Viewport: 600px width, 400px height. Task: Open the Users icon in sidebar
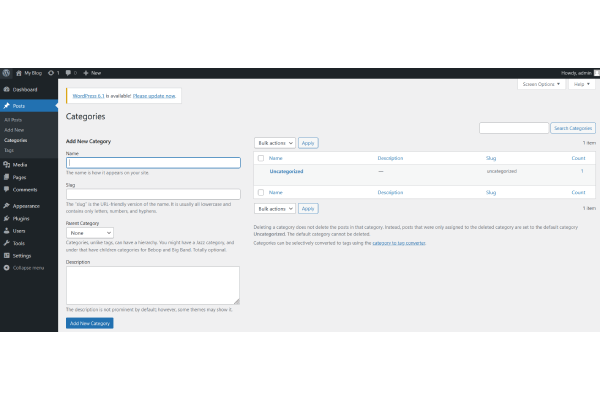(x=7, y=230)
